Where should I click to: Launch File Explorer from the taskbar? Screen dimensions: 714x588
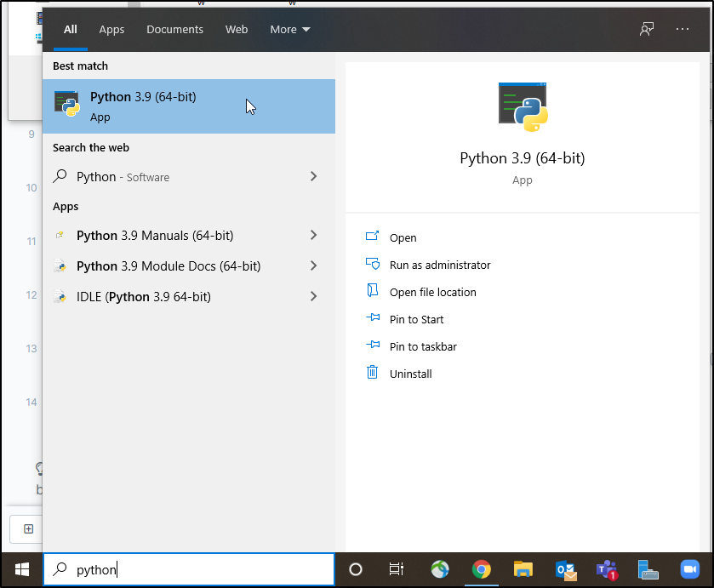(523, 569)
